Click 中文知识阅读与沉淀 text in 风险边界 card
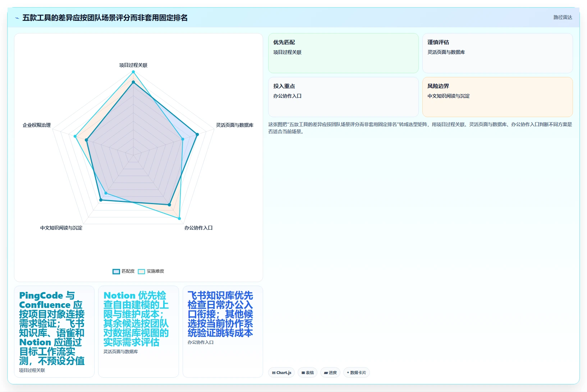 click(449, 96)
